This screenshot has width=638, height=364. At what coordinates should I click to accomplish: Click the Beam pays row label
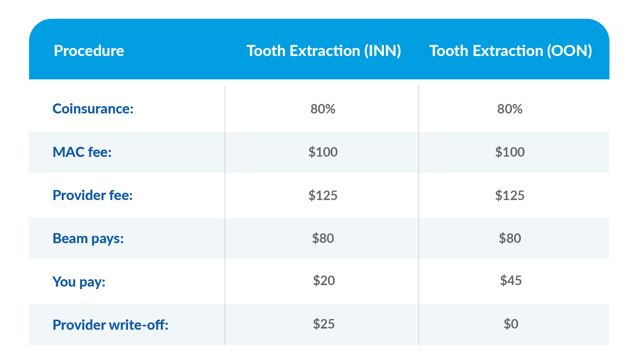tap(88, 238)
